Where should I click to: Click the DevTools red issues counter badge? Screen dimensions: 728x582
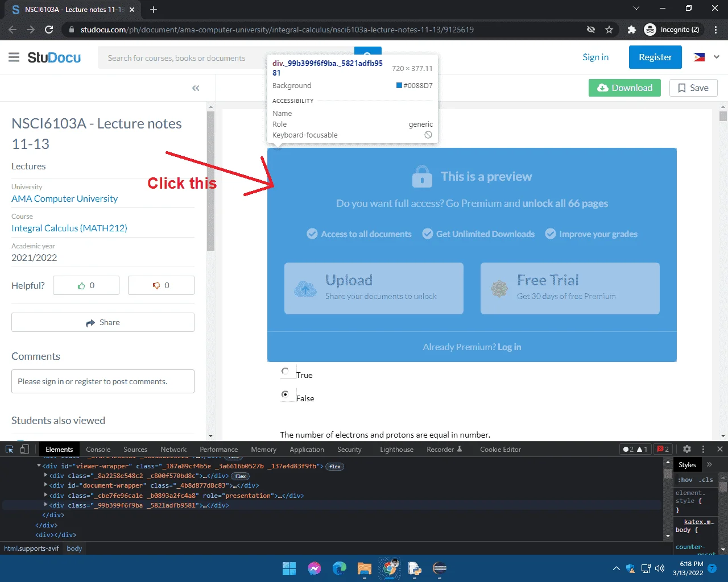point(663,449)
